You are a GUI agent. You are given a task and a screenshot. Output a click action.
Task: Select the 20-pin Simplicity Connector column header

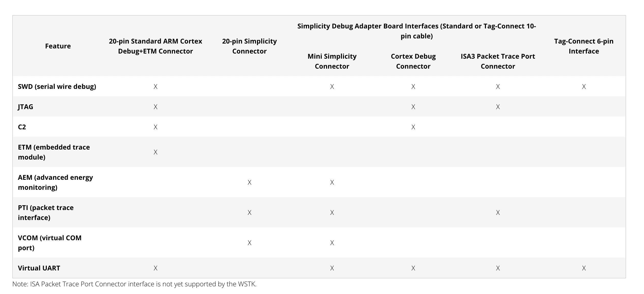249,46
